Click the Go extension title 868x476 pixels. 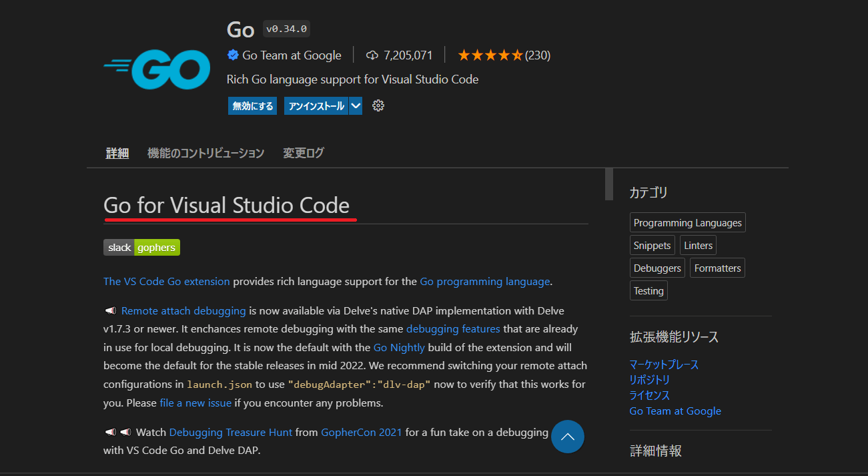tap(241, 29)
